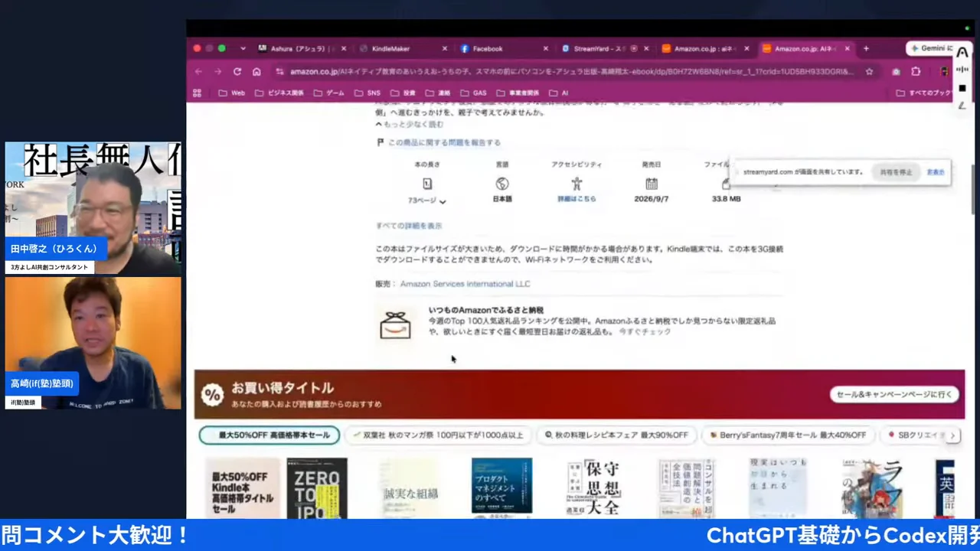Click the report problem flag icon

coord(380,142)
